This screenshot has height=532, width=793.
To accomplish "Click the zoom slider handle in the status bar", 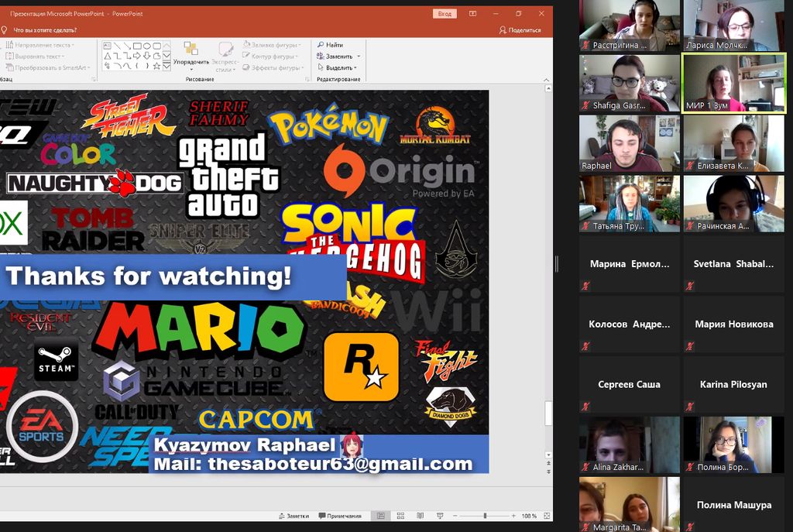I will coord(485,516).
